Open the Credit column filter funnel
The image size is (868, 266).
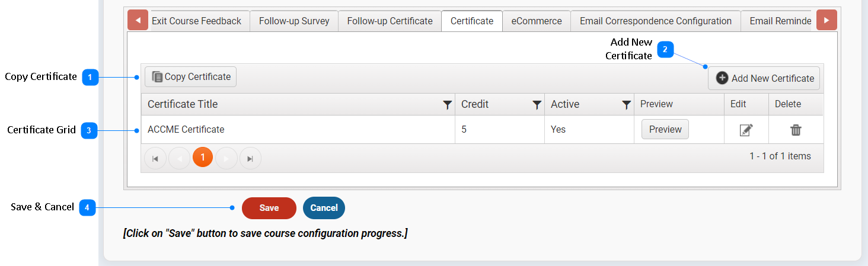[537, 105]
